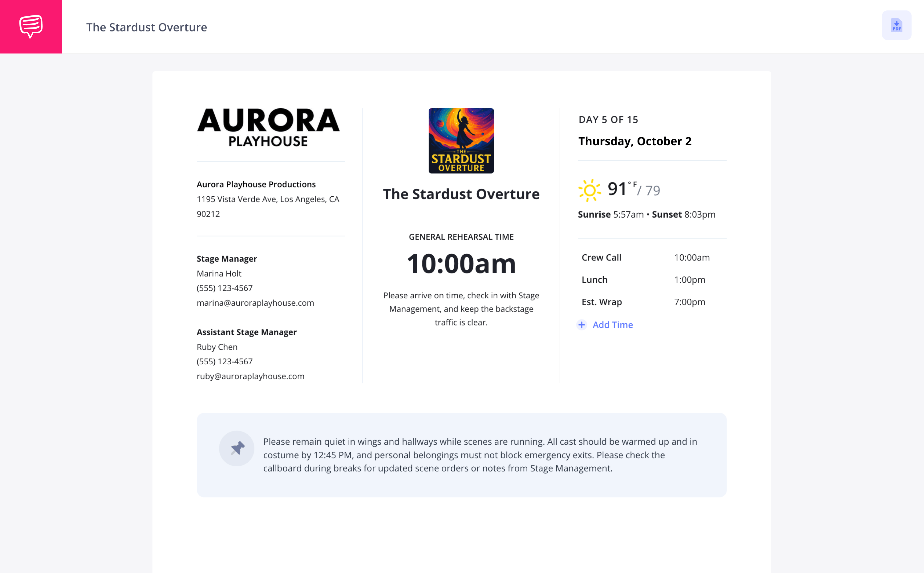The width and height of the screenshot is (924, 573).
Task: Open ruby@auroraplayhouse.com email link
Action: pos(251,376)
